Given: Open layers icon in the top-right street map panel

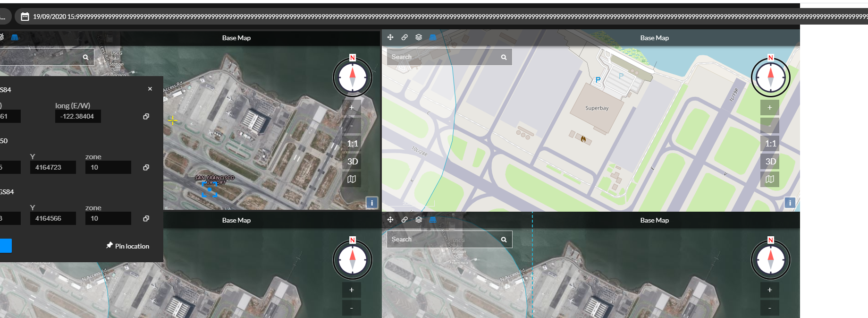Looking at the screenshot, I should pyautogui.click(x=419, y=37).
